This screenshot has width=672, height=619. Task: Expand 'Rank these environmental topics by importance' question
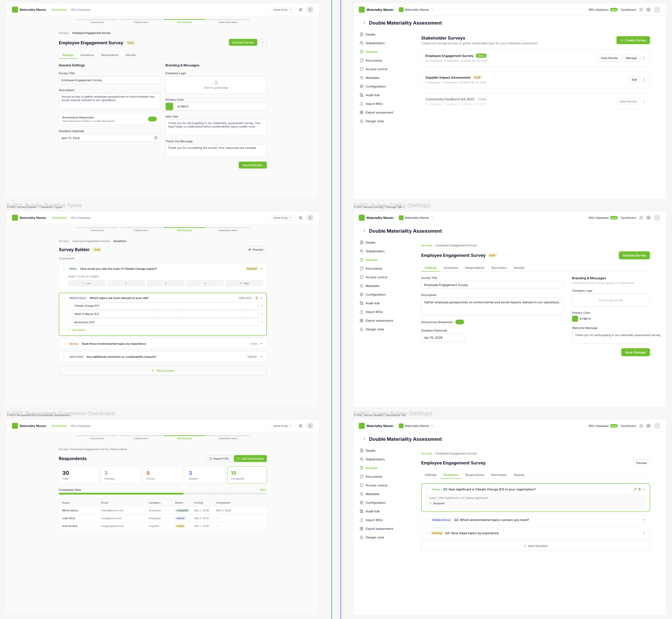pyautogui.click(x=261, y=344)
